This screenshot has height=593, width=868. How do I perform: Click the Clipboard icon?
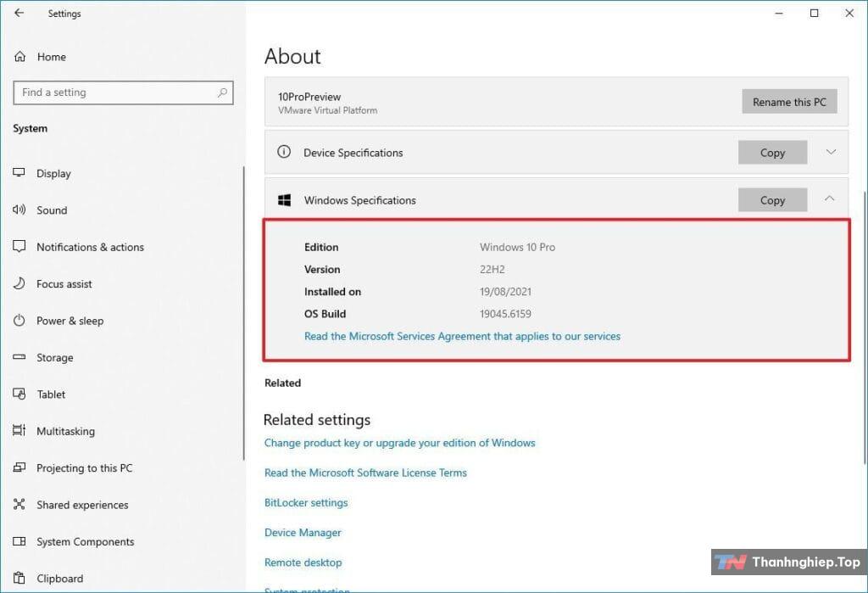[x=19, y=578]
